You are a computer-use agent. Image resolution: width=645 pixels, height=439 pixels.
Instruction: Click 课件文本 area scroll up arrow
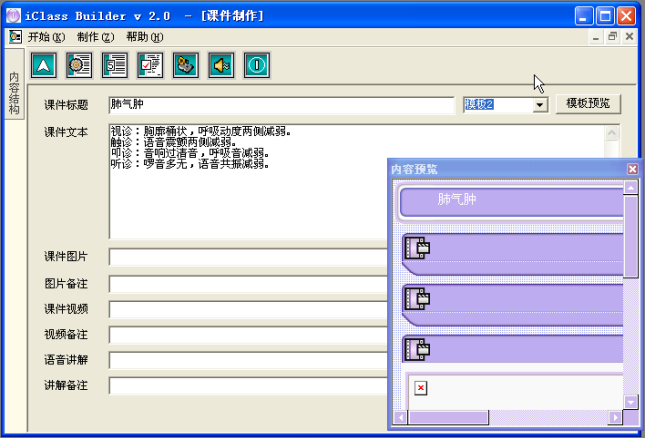[x=612, y=133]
